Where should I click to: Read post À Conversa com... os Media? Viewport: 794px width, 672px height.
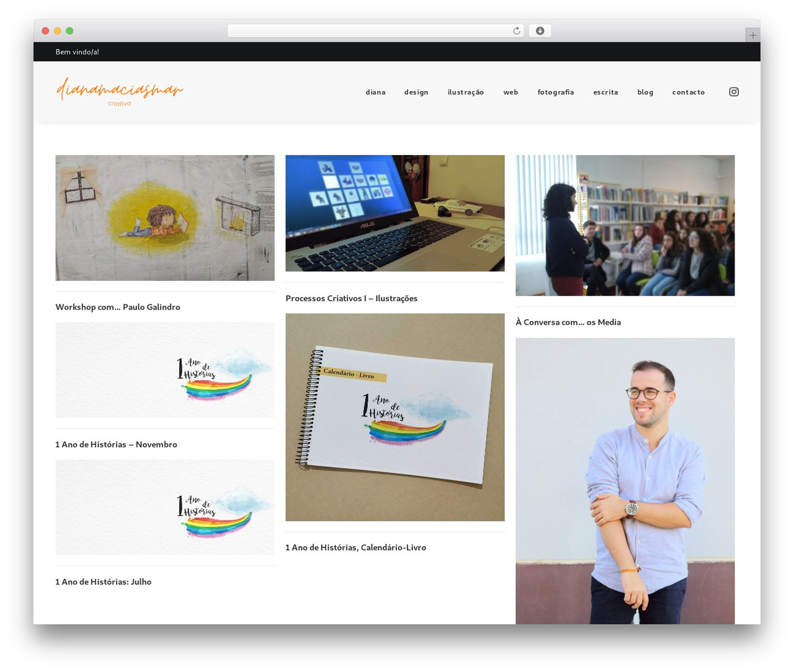coord(568,322)
